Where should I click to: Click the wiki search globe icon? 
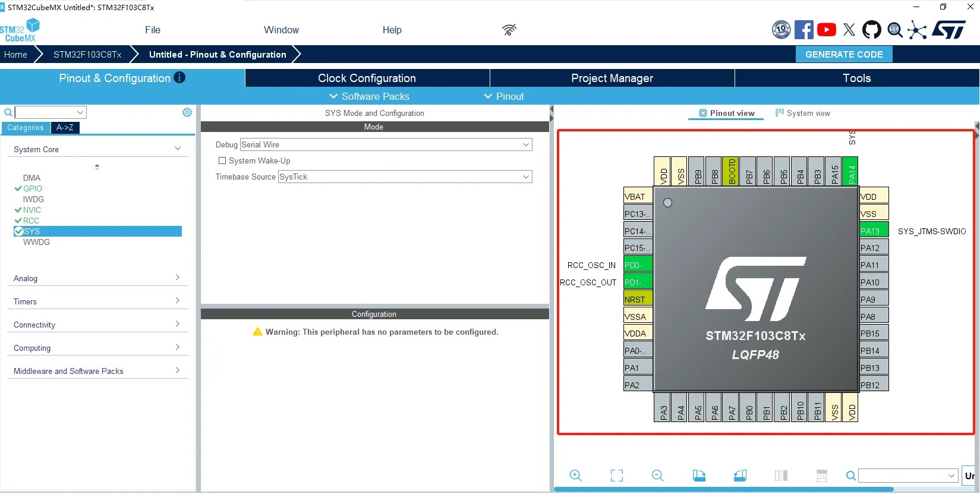click(894, 30)
